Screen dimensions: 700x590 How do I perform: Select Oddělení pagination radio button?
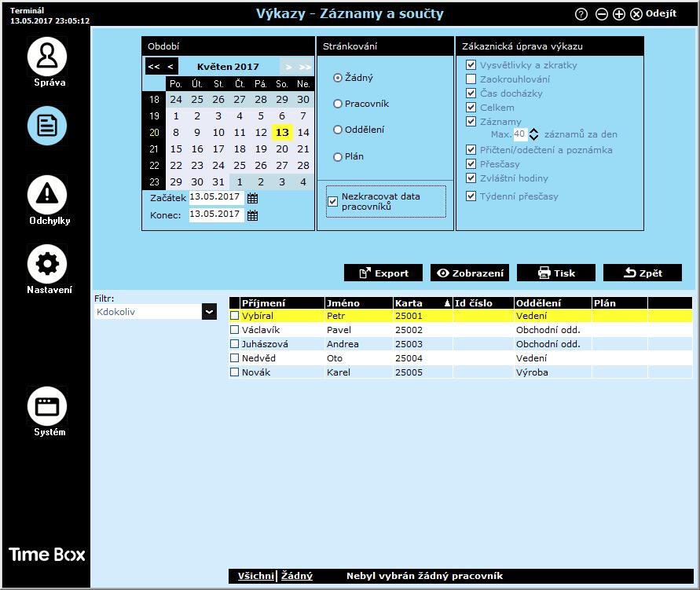[338, 130]
